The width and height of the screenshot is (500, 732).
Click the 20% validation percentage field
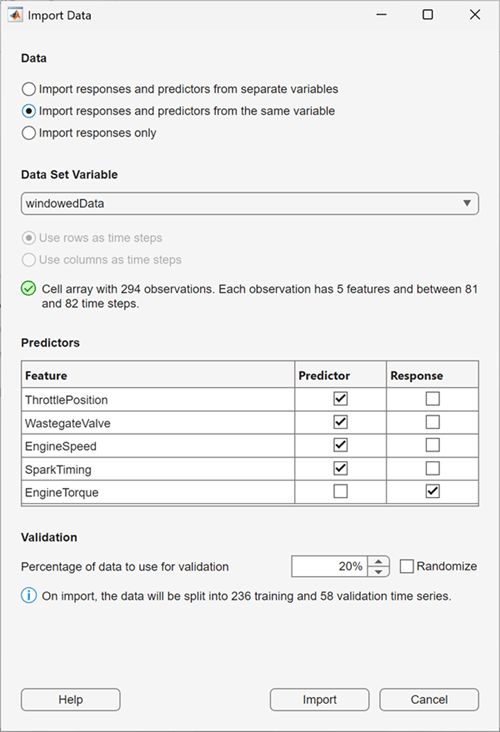[x=330, y=566]
